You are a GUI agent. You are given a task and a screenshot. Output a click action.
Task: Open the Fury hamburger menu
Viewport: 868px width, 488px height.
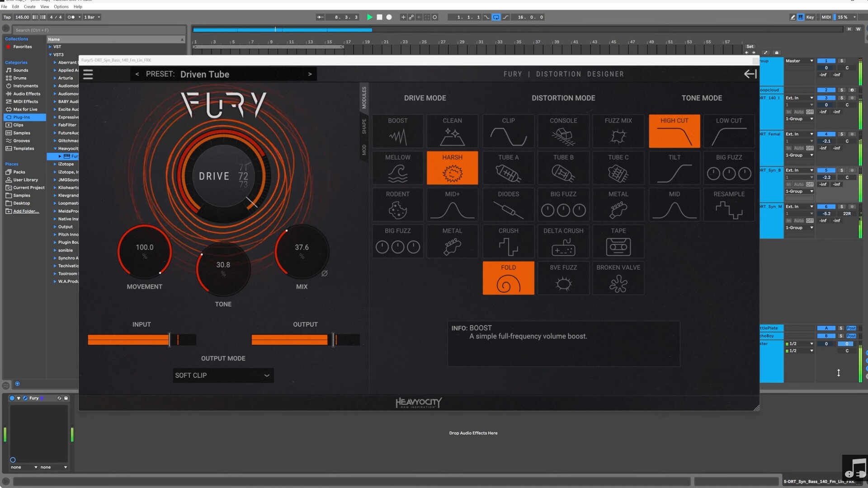click(88, 74)
